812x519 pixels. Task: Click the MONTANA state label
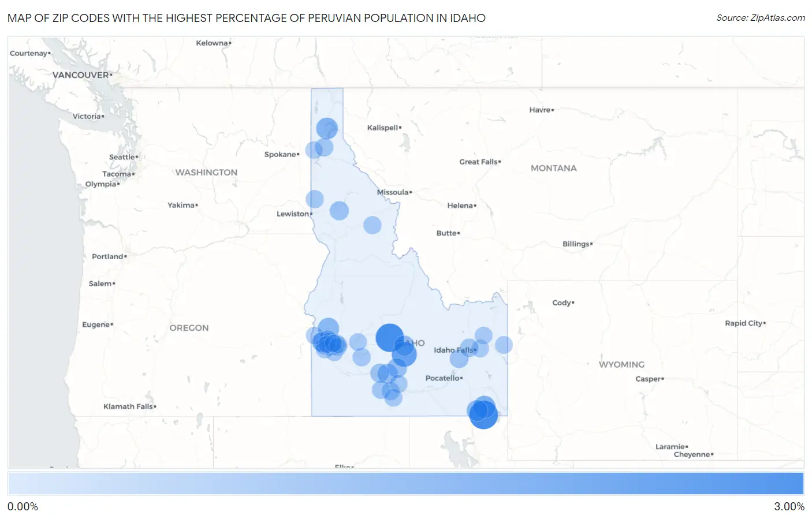[x=554, y=168]
